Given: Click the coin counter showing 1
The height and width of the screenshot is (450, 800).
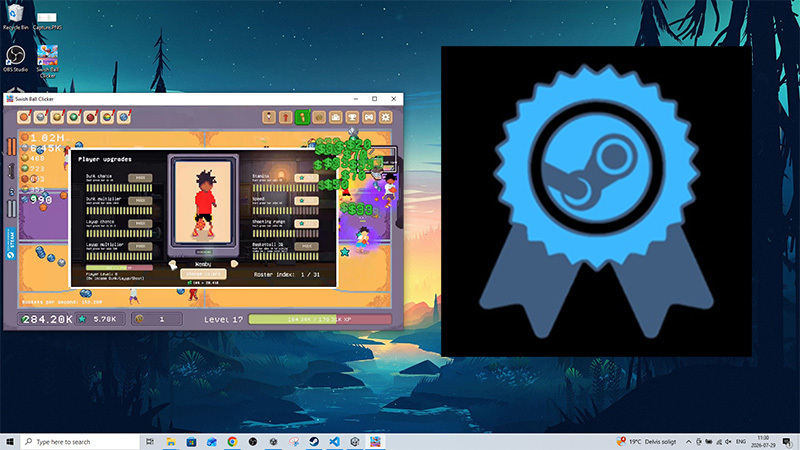Looking at the screenshot, I should [x=157, y=319].
